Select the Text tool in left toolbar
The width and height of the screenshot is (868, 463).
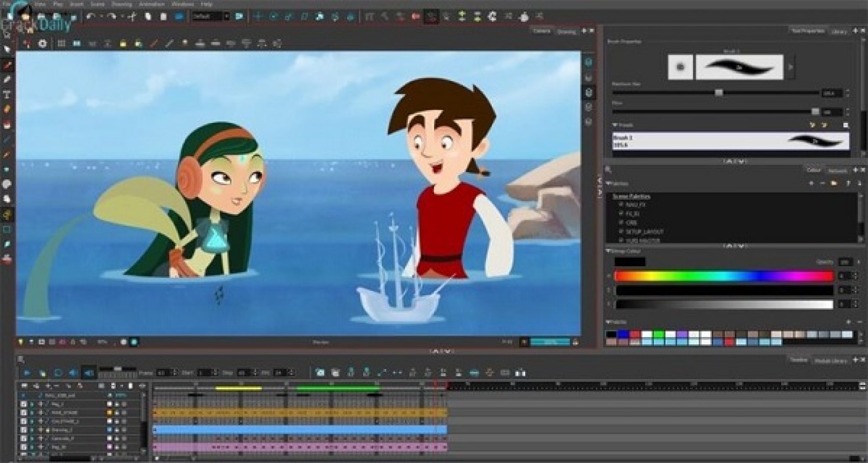[7, 94]
